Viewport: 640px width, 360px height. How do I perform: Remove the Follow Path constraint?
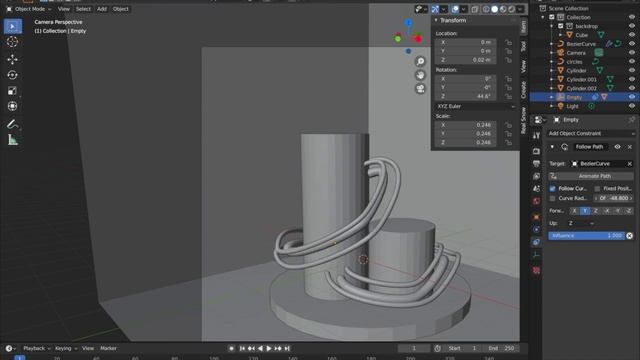[630, 147]
